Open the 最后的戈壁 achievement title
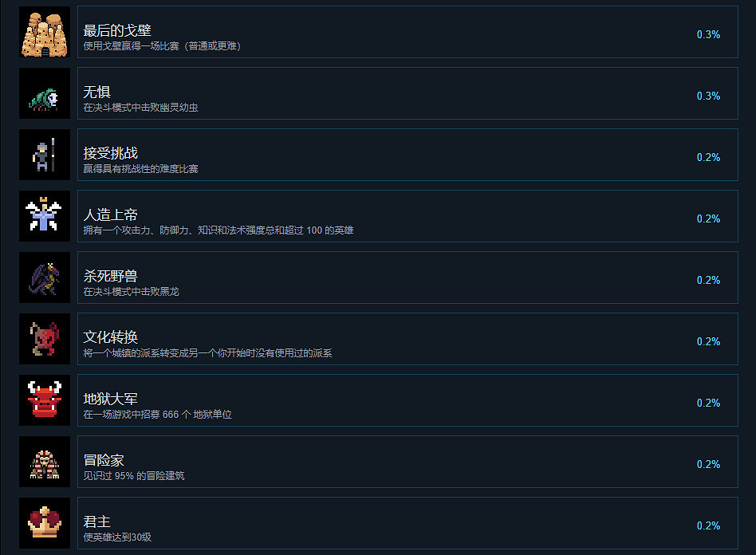 point(117,30)
